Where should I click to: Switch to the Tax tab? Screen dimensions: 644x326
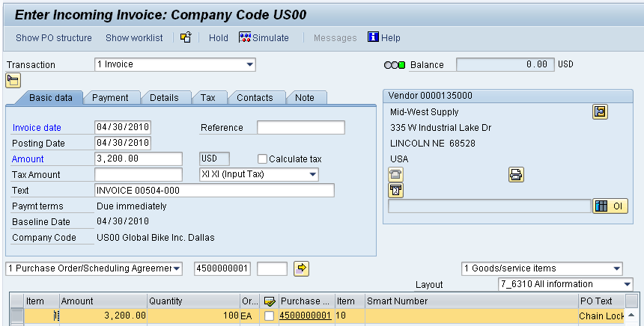tap(208, 98)
